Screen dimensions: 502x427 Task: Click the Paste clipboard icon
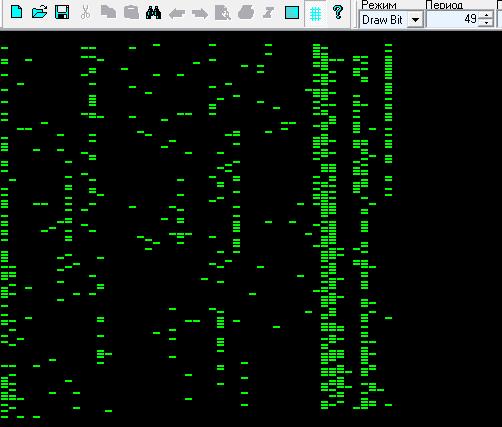[x=131, y=12]
